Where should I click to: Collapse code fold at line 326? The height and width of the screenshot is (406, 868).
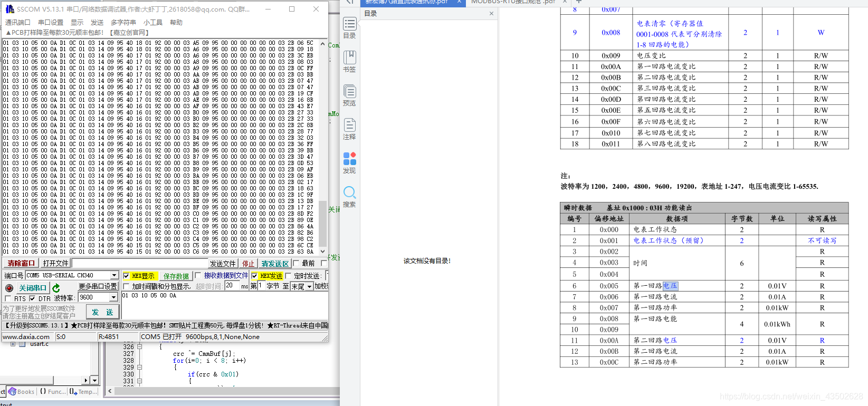(139, 346)
